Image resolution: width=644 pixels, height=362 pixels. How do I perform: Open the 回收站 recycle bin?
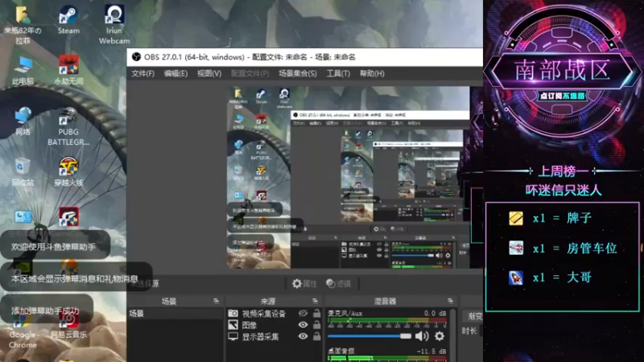(x=23, y=172)
